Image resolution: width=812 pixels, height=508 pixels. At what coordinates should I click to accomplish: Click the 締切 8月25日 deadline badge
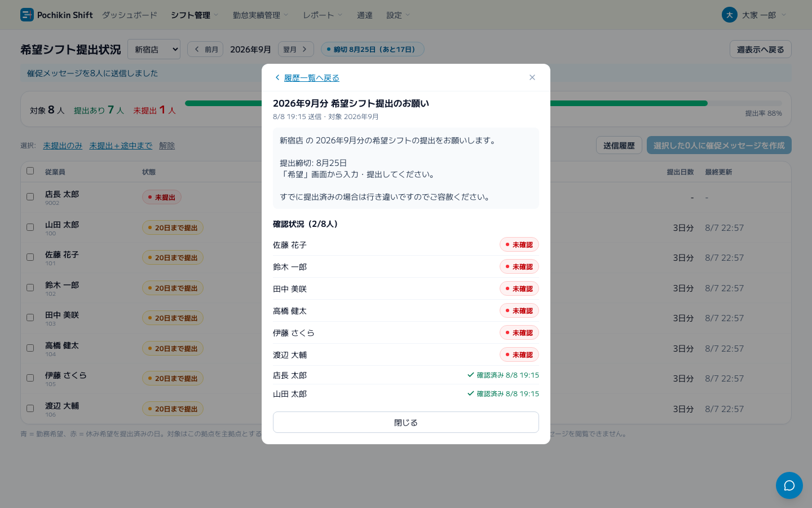coord(373,49)
